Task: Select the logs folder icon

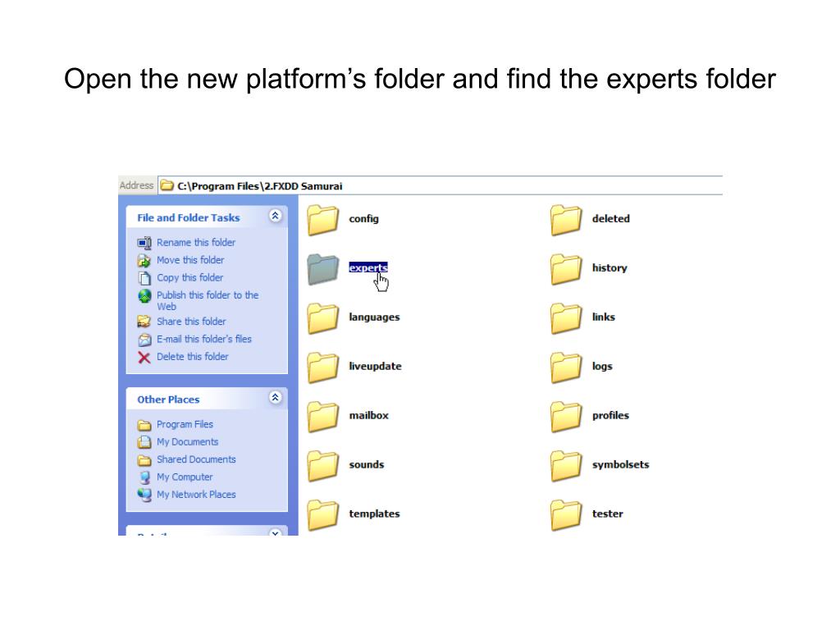Action: 566,367
